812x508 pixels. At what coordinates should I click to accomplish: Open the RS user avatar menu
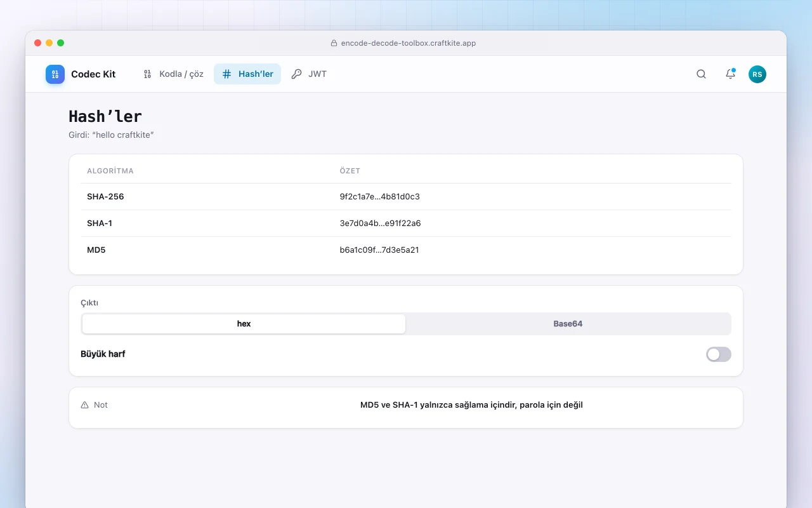tap(757, 74)
